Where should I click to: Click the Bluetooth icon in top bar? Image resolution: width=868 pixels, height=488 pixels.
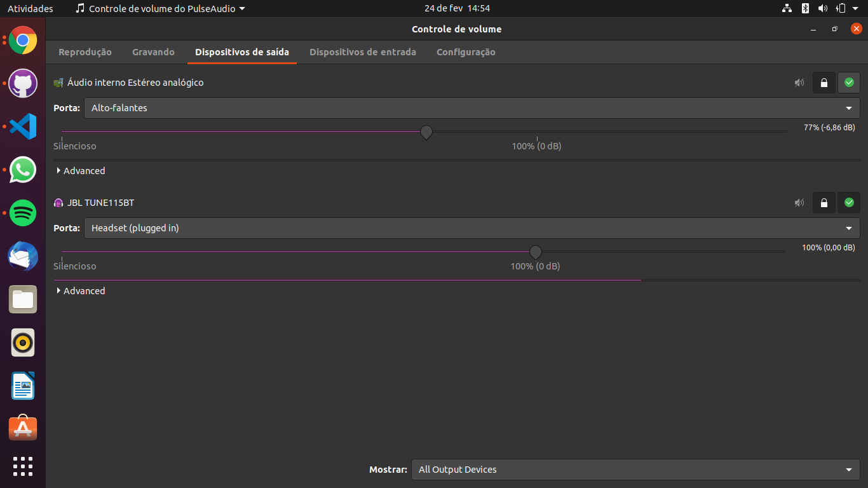[x=805, y=9]
